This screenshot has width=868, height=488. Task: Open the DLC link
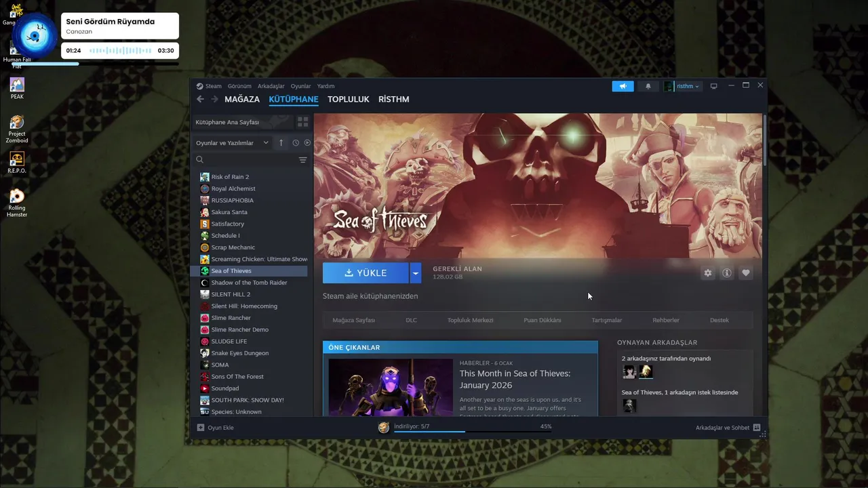pyautogui.click(x=412, y=320)
